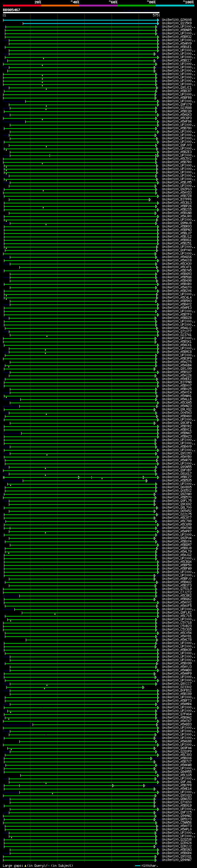Viewport: 197px width, 868px height.
Task: Open hit UniRef100_Q9FX79
Action: tap(177, 104)
